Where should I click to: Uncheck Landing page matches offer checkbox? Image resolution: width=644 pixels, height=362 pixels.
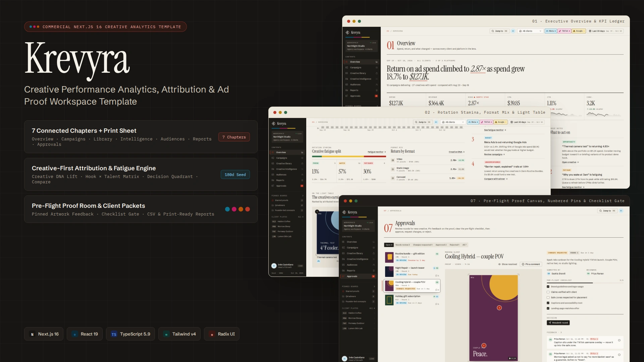point(548,308)
